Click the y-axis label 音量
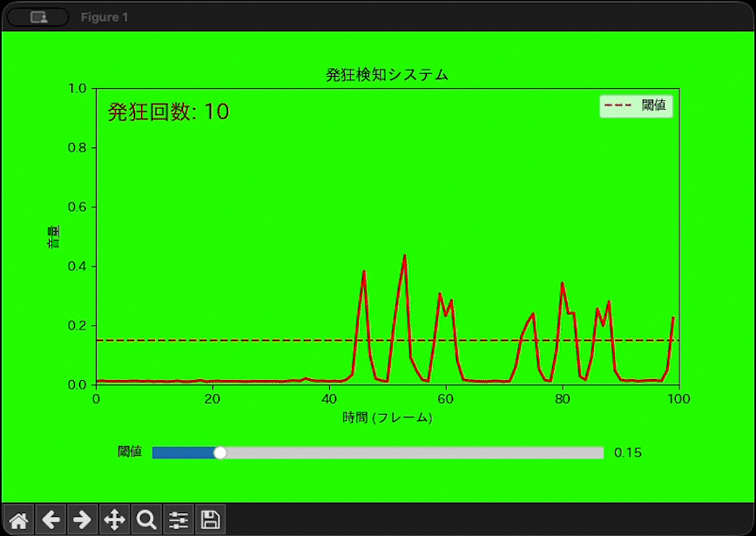 pos(53,237)
